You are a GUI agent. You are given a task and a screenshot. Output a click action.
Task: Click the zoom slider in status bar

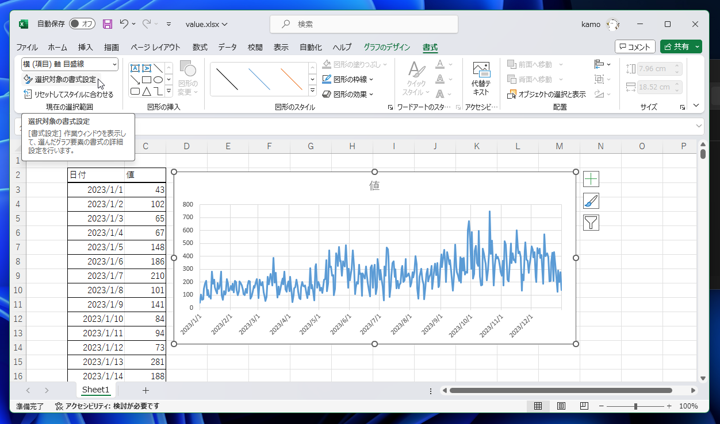click(635, 407)
